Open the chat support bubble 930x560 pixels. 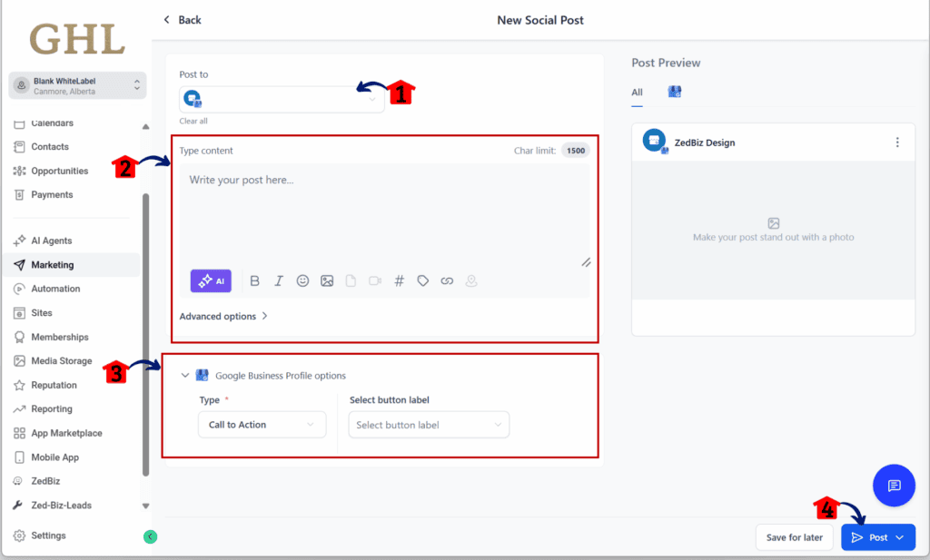[894, 485]
